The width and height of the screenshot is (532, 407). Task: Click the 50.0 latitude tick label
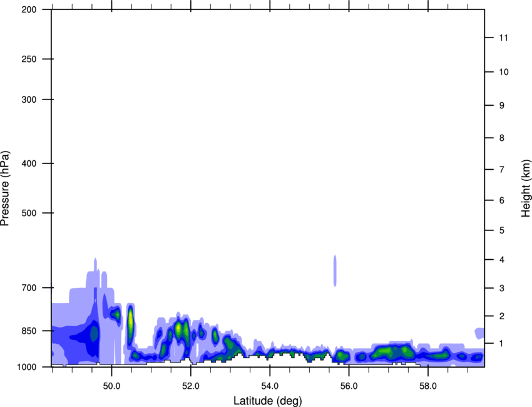pos(111,386)
